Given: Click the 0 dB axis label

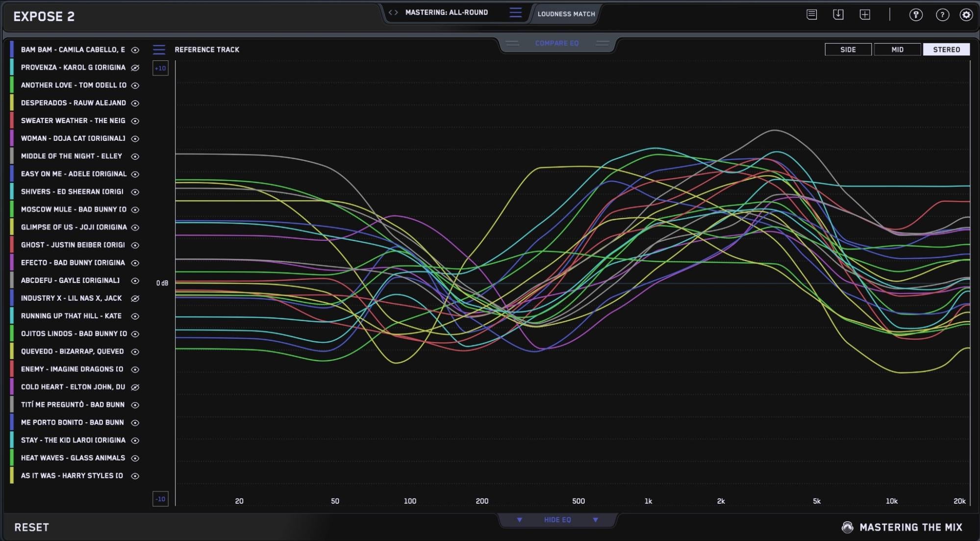Looking at the screenshot, I should click(x=162, y=283).
